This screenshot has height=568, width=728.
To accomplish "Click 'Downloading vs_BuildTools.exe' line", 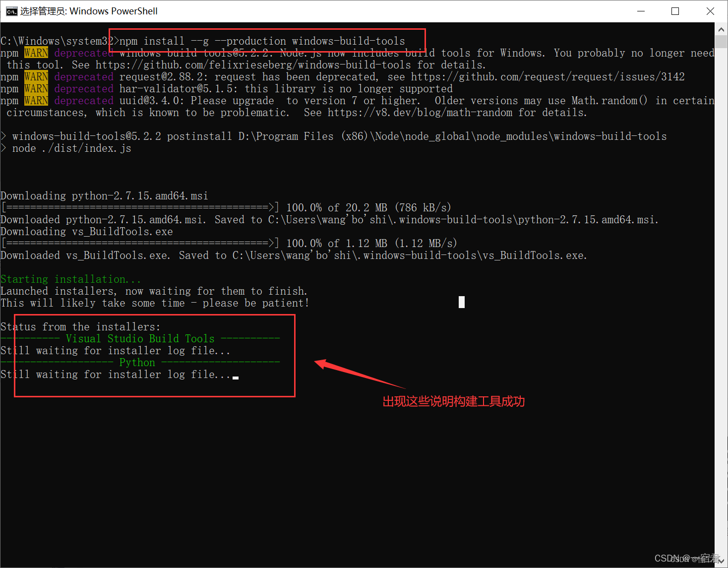I will (87, 232).
